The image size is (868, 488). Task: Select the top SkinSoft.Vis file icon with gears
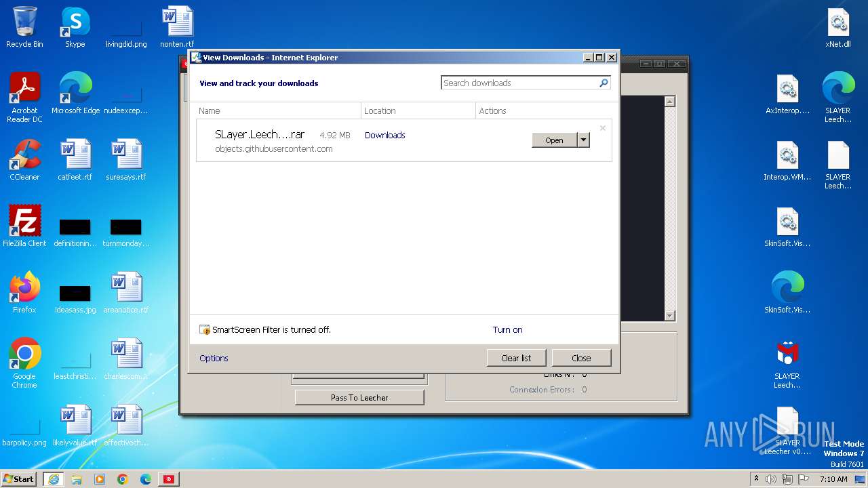787,226
